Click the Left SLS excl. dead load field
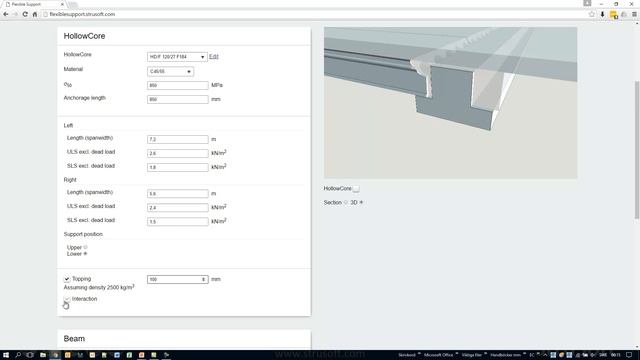This screenshot has width=640, height=360. [178, 167]
